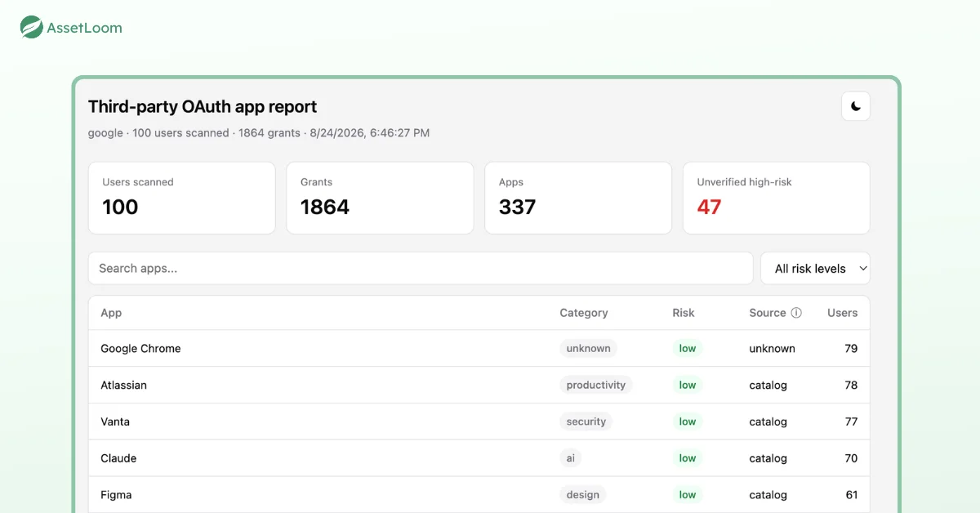Click the low risk badge for Vanta

pos(688,422)
